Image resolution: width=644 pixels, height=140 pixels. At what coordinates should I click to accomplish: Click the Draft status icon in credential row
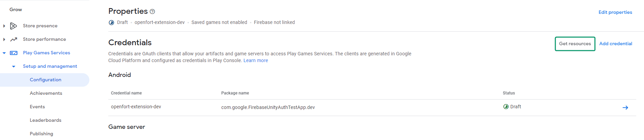pos(506,107)
